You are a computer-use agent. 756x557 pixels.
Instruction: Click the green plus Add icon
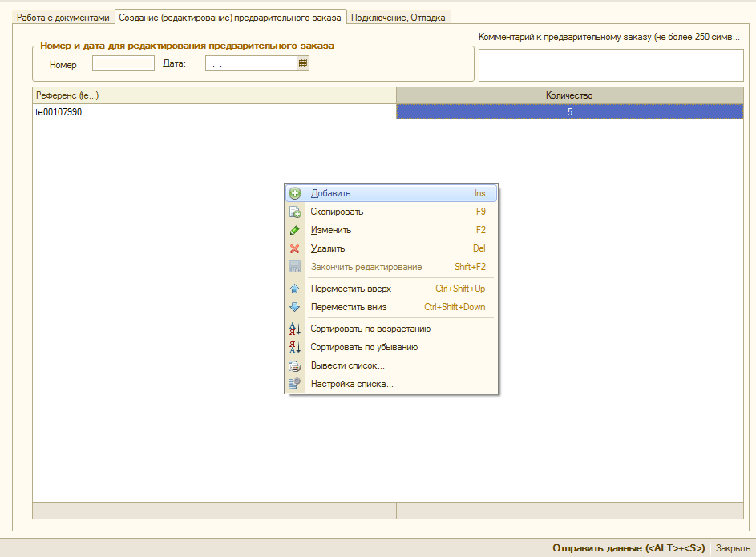pyautogui.click(x=294, y=193)
